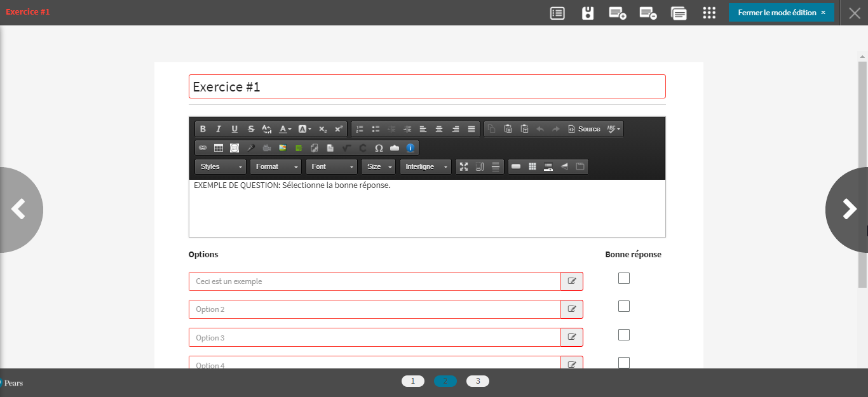Switch to page 1 in the pager
Viewport: 868px width, 397px height.
pos(412,381)
